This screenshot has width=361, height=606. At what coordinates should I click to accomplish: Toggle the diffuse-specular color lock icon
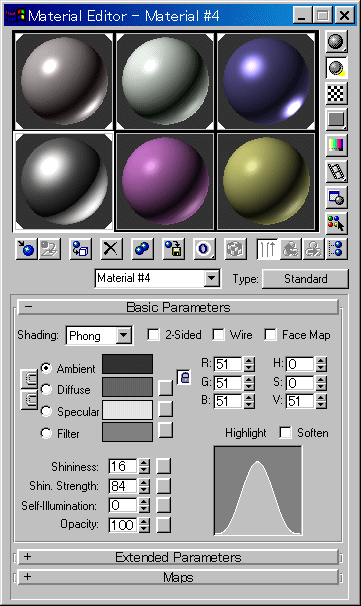[x=29, y=400]
